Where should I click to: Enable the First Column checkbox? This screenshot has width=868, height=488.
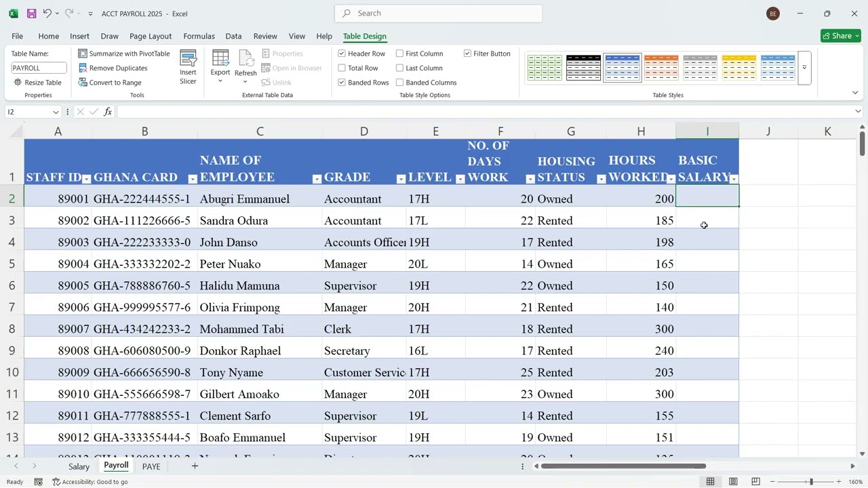click(x=400, y=54)
